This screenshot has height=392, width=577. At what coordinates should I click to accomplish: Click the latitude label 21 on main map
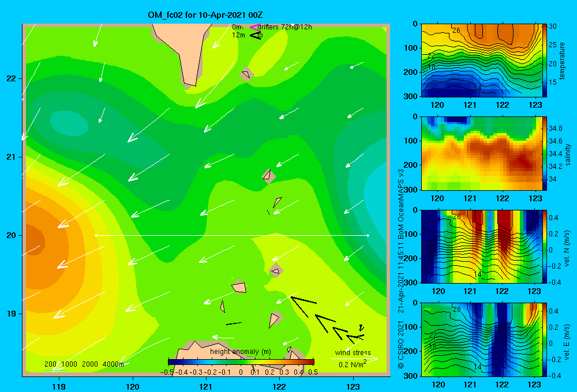click(12, 157)
